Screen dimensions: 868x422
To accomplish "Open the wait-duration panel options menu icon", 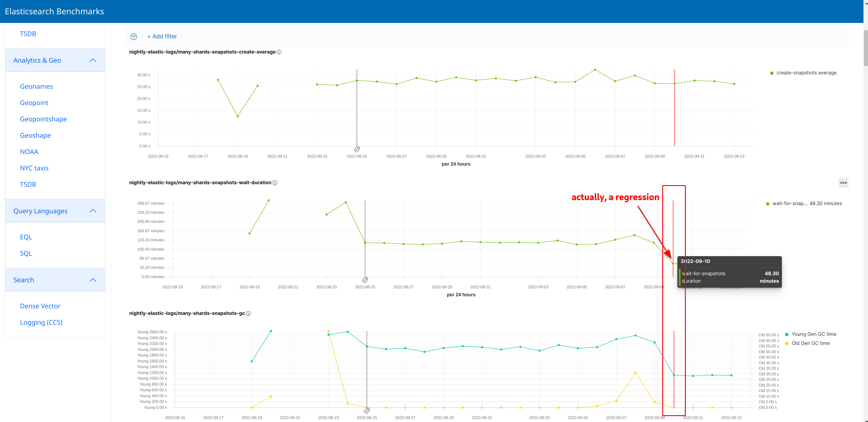I will click(x=844, y=182).
